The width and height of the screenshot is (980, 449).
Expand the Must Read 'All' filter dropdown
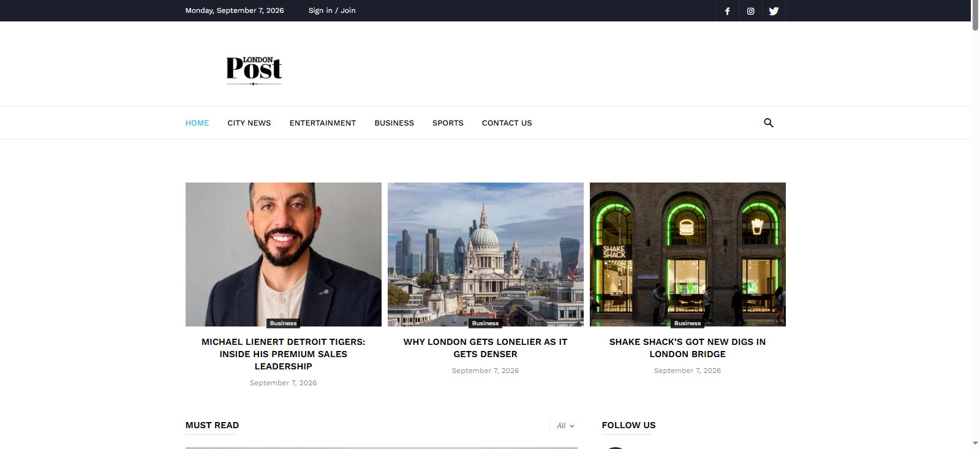(x=565, y=426)
